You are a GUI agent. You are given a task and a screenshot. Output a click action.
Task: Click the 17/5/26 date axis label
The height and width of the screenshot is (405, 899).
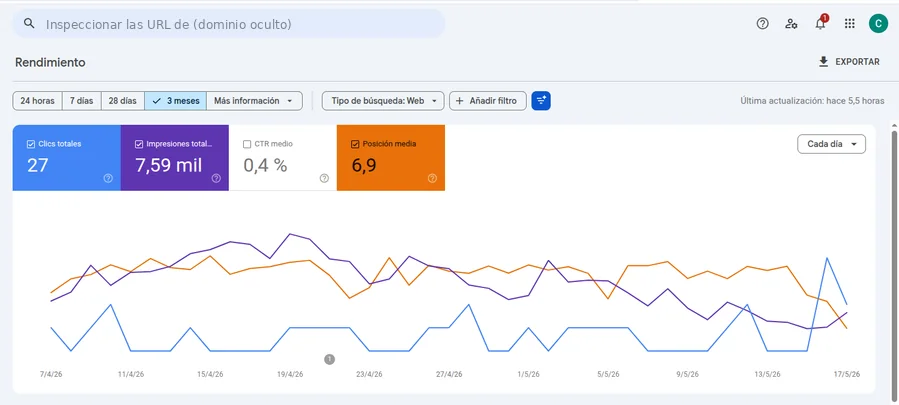pos(847,374)
